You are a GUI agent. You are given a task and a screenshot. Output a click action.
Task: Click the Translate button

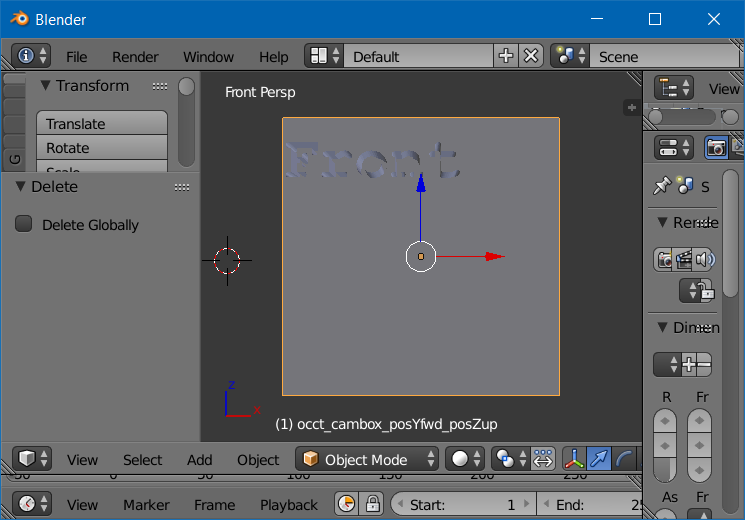tap(102, 124)
